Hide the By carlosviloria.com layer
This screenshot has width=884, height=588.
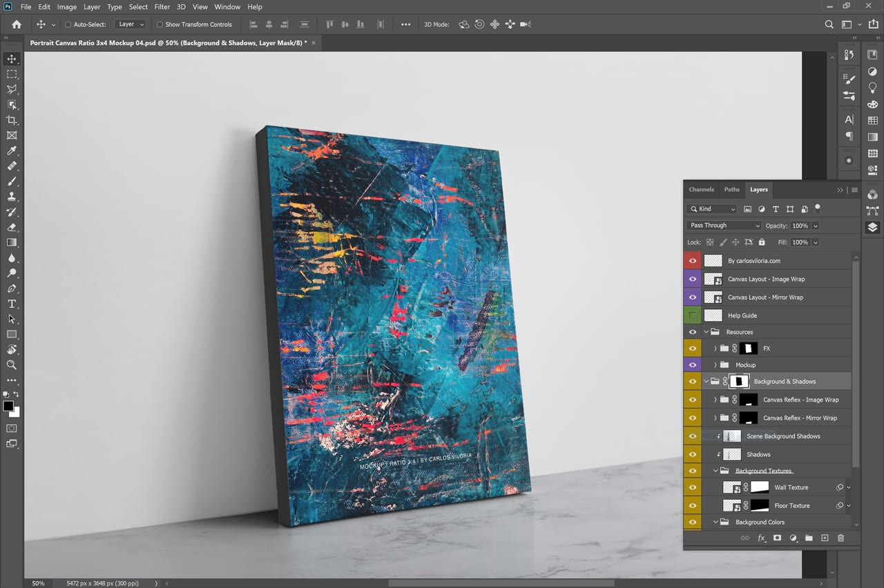(x=693, y=261)
